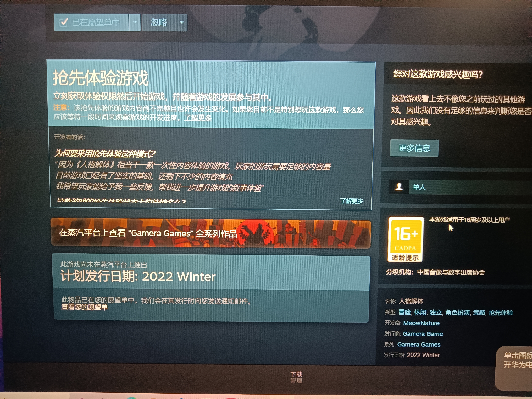Click the 发行日期: 2022 Winter detail line
This screenshot has height=399, width=532.
click(x=412, y=355)
